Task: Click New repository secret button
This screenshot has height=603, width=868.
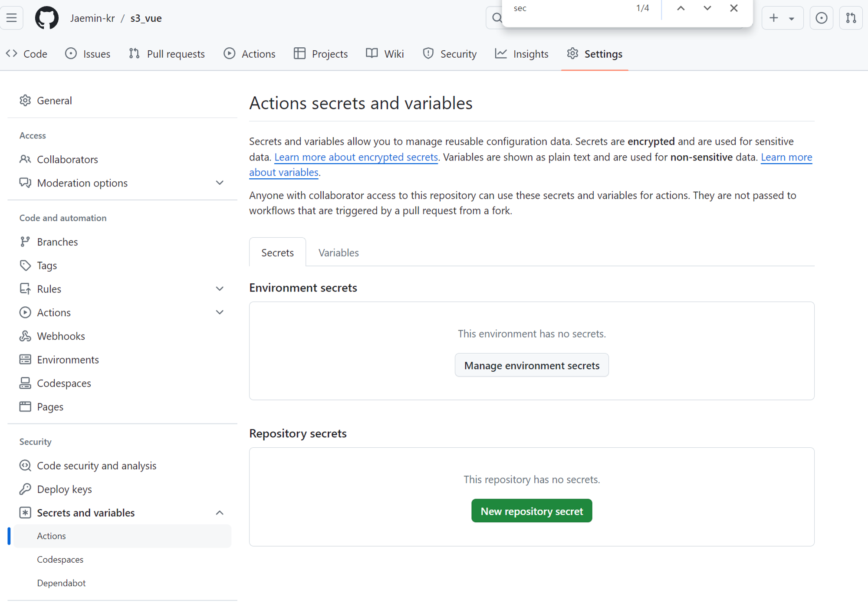Action: pos(531,511)
